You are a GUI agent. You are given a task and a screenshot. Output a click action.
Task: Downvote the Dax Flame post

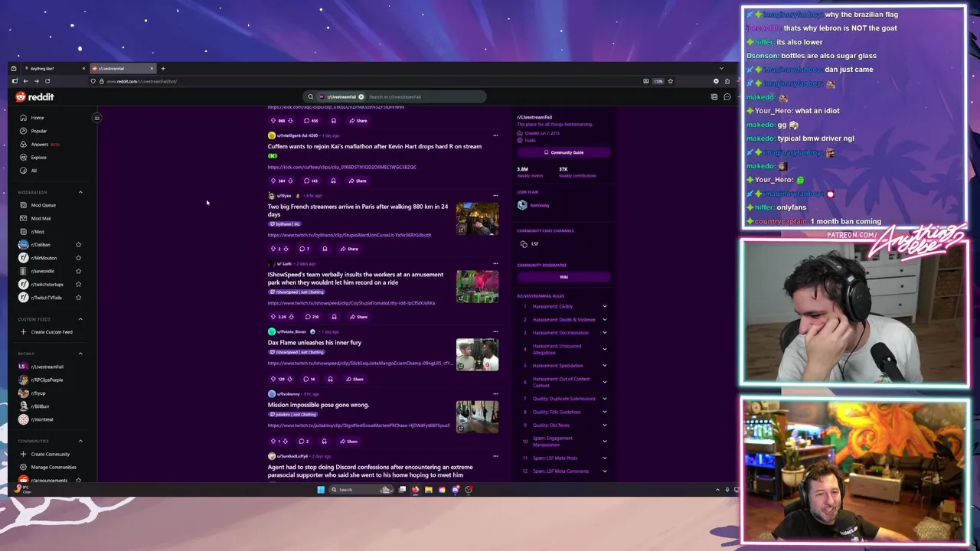pyautogui.click(x=290, y=379)
